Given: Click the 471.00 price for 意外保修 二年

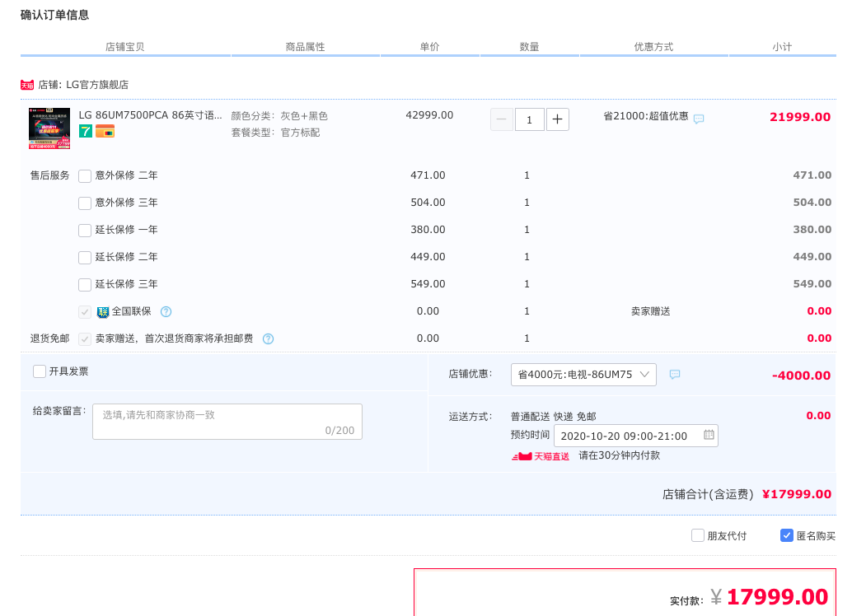Looking at the screenshot, I should point(428,175).
